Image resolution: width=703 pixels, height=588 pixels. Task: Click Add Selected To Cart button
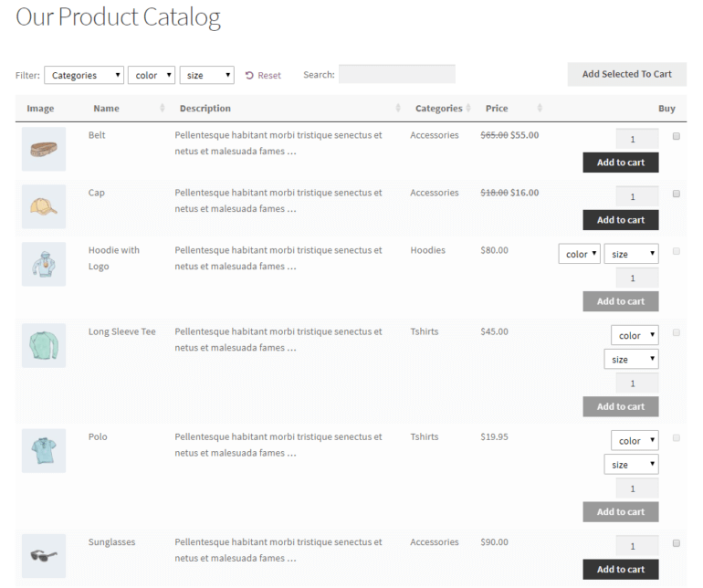pyautogui.click(x=627, y=74)
